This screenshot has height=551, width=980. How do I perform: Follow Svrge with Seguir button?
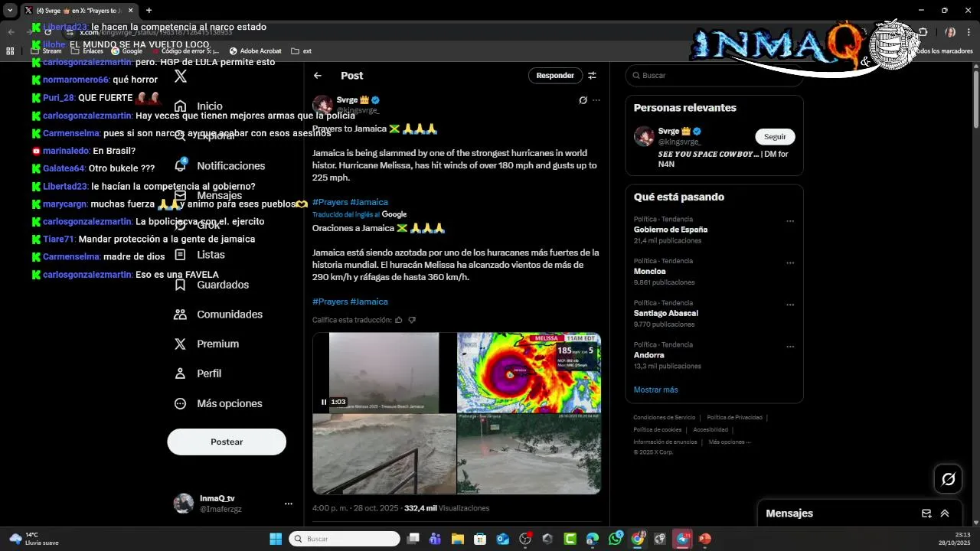(x=775, y=136)
